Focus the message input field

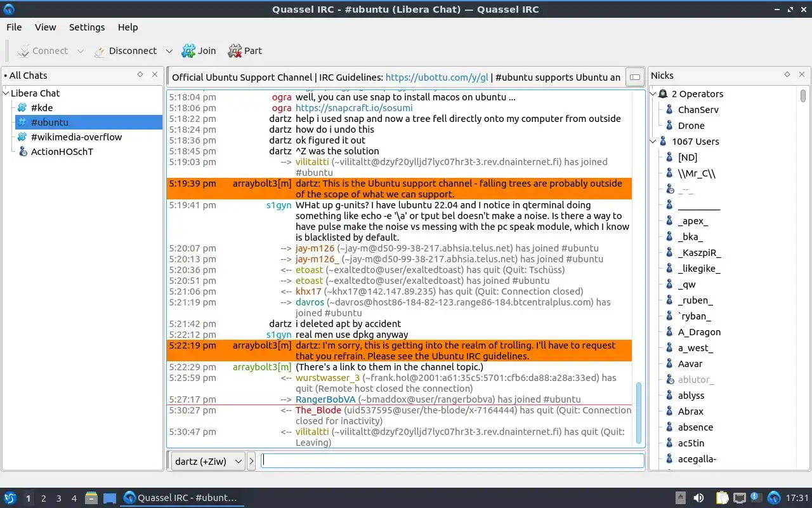pos(453,461)
